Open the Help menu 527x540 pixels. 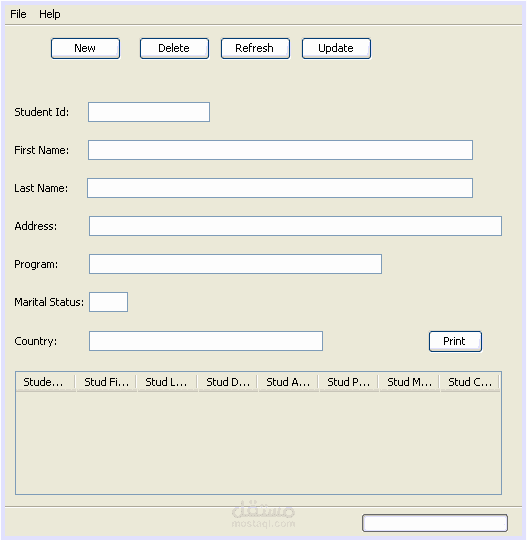(x=50, y=14)
